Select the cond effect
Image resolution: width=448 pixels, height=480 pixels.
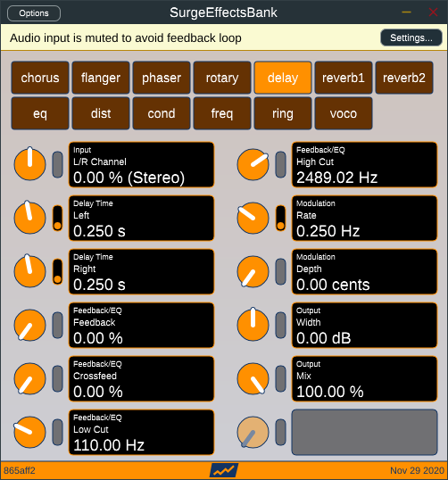pos(162,113)
